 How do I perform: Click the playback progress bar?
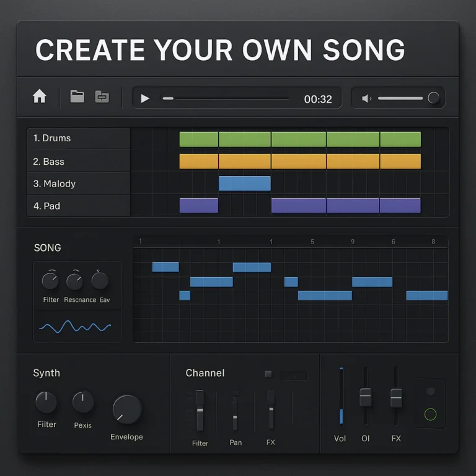(x=226, y=99)
